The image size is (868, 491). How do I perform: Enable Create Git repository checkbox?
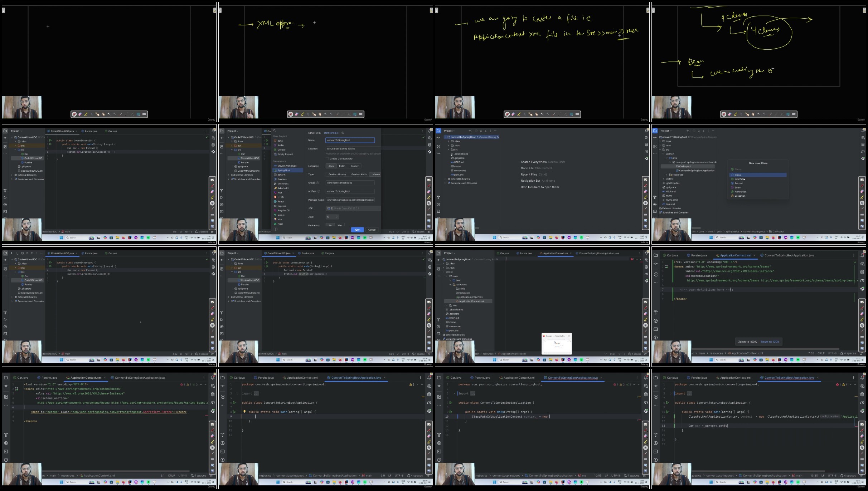coord(327,159)
